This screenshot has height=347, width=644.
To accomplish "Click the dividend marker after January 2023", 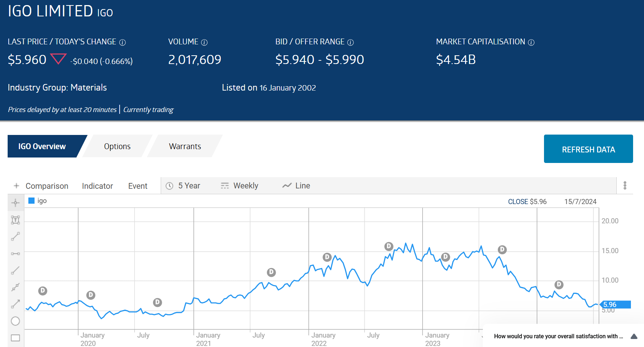I will point(445,257).
